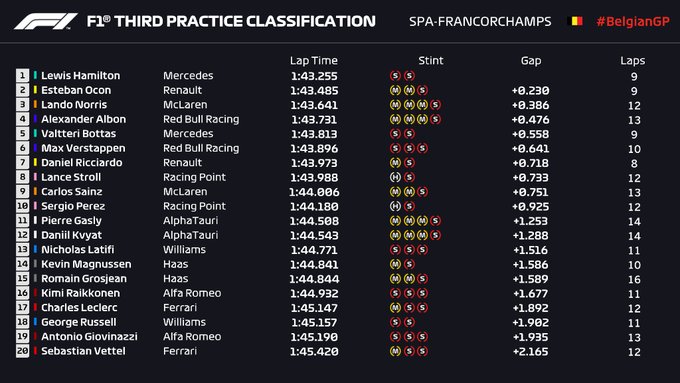Click the Gap column header
680x383 pixels.
point(531,61)
